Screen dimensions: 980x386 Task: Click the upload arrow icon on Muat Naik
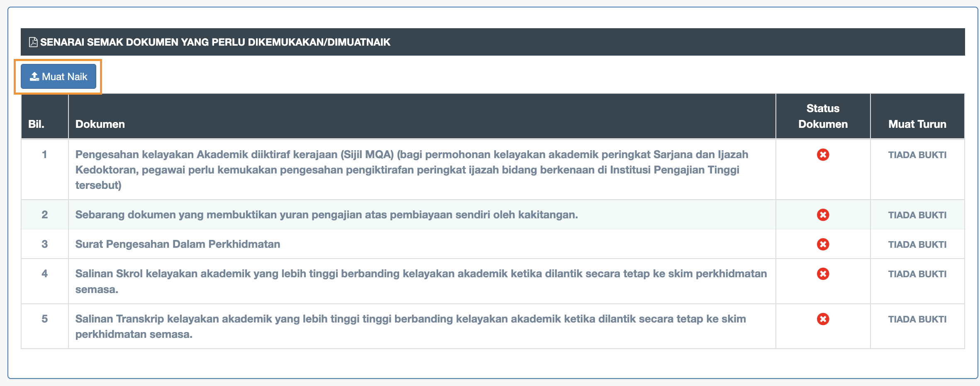click(34, 76)
